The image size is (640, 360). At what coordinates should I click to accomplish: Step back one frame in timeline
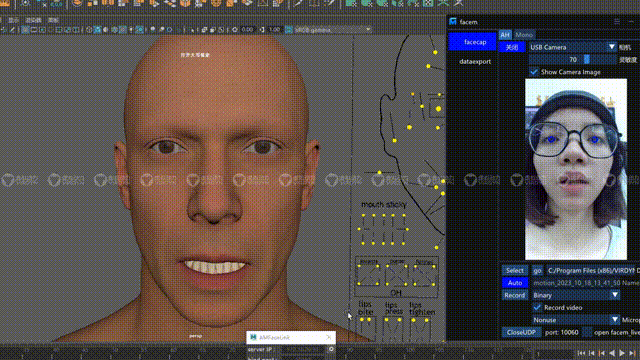pos(591,353)
